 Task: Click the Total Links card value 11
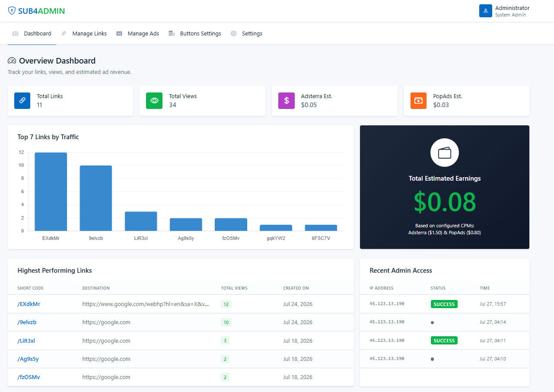[x=39, y=105]
